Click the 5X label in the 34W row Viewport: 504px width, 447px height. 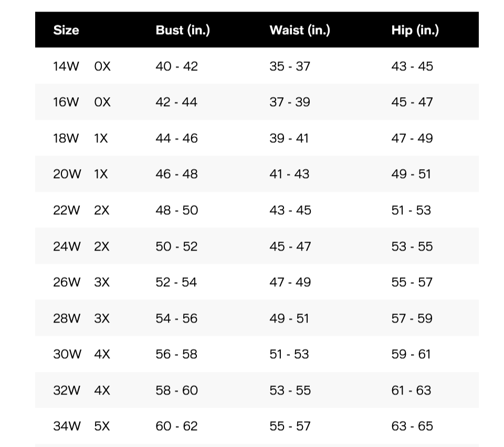[x=102, y=426]
